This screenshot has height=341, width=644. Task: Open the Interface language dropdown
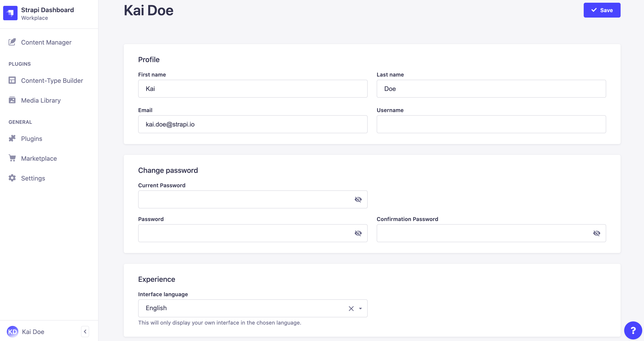tap(360, 308)
